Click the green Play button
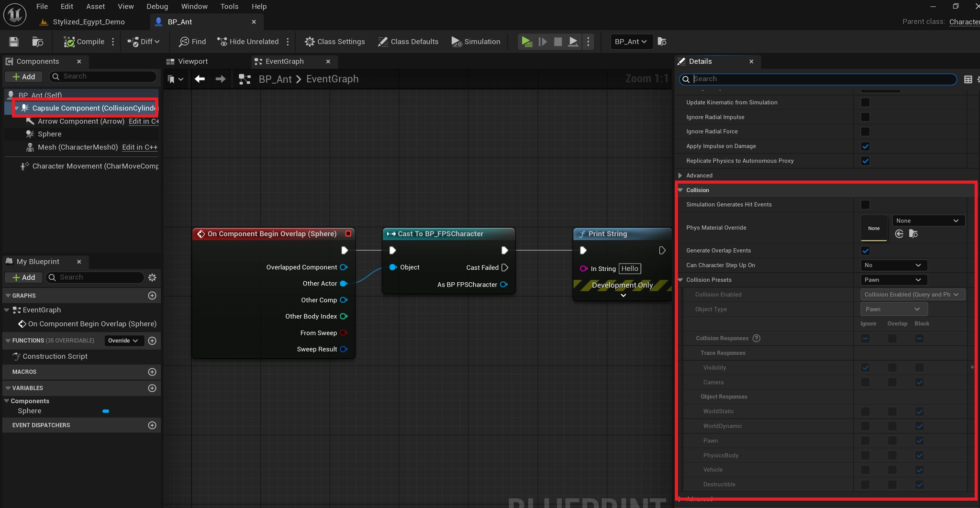Viewport: 980px width, 508px height. pos(527,42)
